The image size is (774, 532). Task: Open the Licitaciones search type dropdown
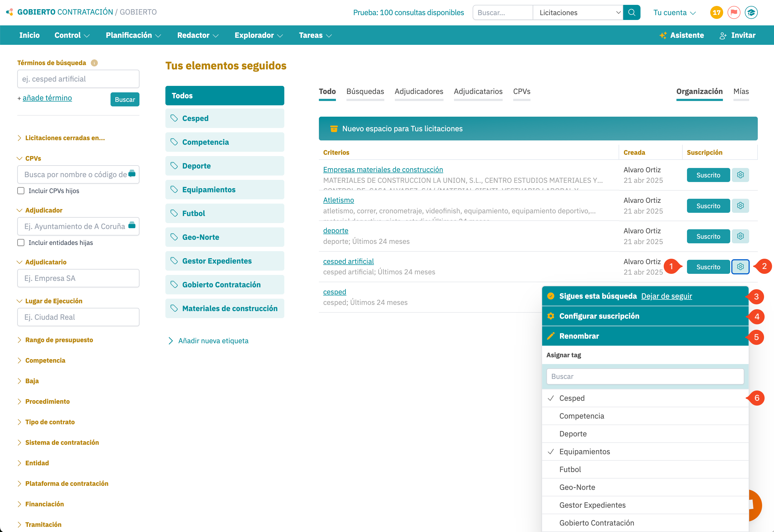pyautogui.click(x=578, y=13)
